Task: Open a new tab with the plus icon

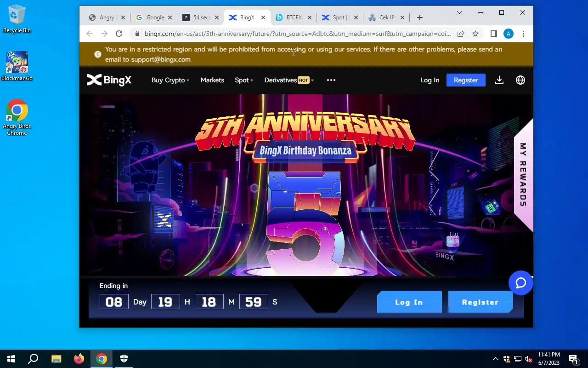Action: coord(419,17)
